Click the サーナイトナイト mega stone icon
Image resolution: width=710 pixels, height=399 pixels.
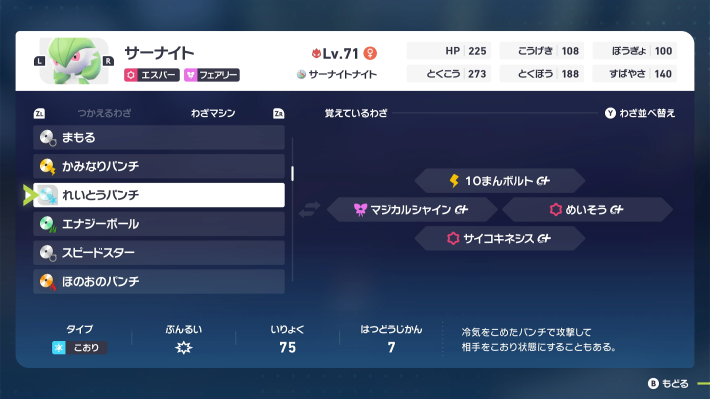pos(301,74)
